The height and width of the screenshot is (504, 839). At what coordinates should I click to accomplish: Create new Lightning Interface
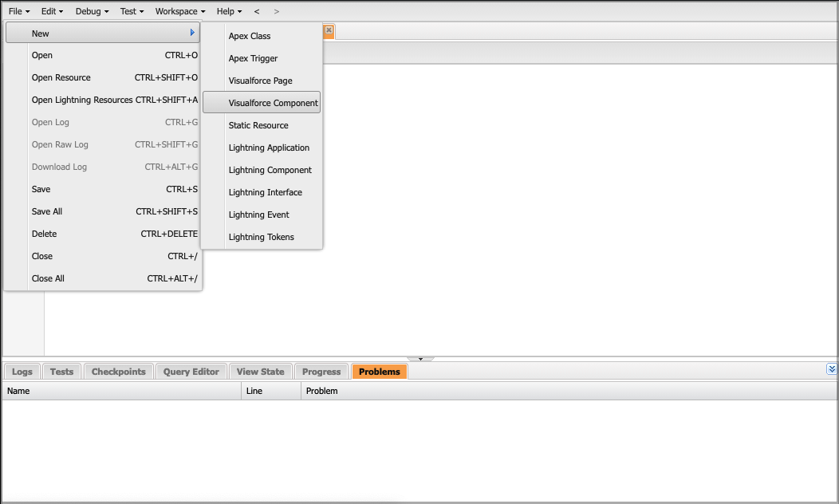pyautogui.click(x=262, y=192)
